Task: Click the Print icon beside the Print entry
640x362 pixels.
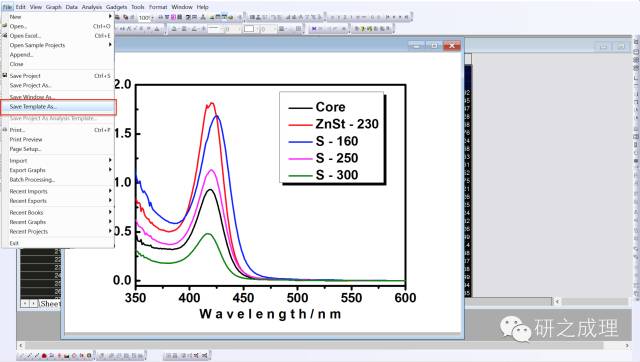Action: point(5,130)
